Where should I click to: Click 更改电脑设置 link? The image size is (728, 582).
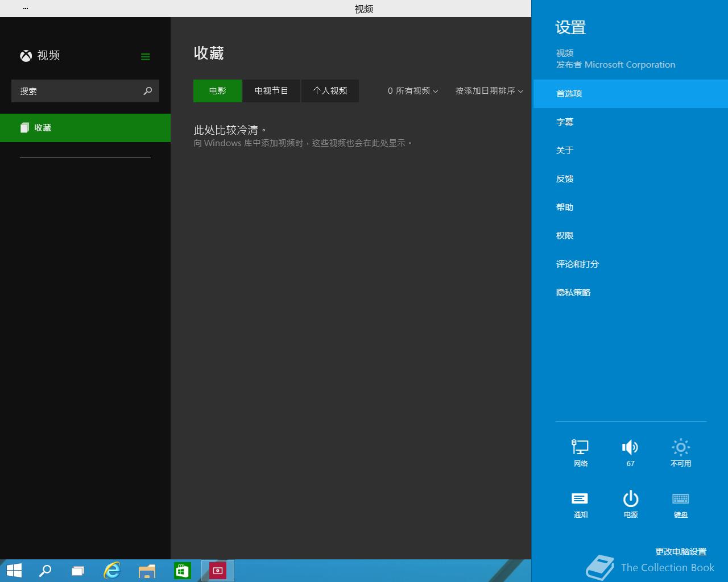click(681, 552)
